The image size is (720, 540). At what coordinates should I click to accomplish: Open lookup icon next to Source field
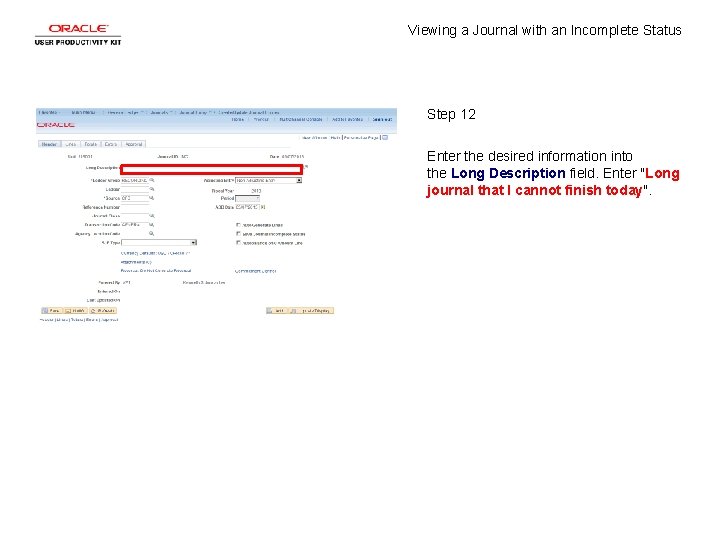tap(152, 198)
